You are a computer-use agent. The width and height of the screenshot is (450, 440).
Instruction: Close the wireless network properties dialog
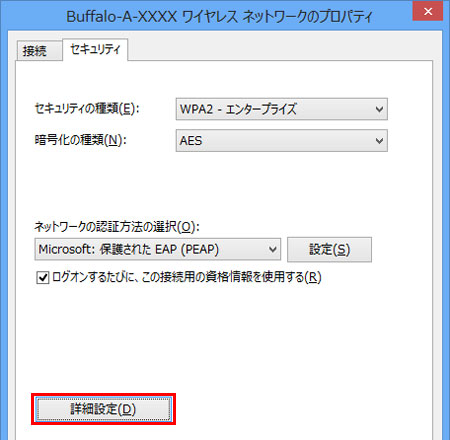point(428,11)
